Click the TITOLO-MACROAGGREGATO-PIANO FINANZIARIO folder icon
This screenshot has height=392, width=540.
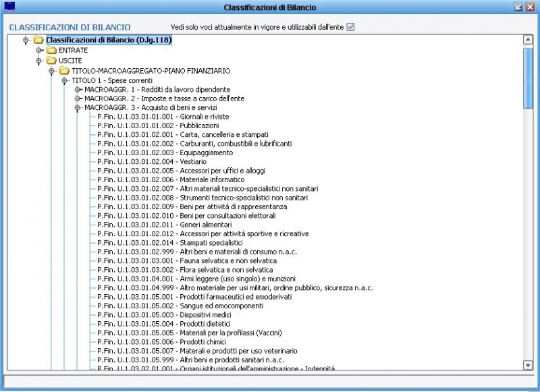click(x=64, y=71)
